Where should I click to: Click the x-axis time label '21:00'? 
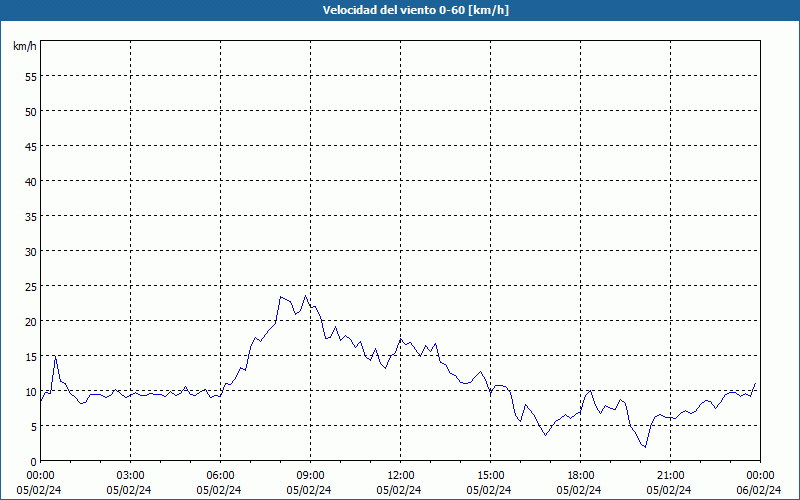click(670, 476)
